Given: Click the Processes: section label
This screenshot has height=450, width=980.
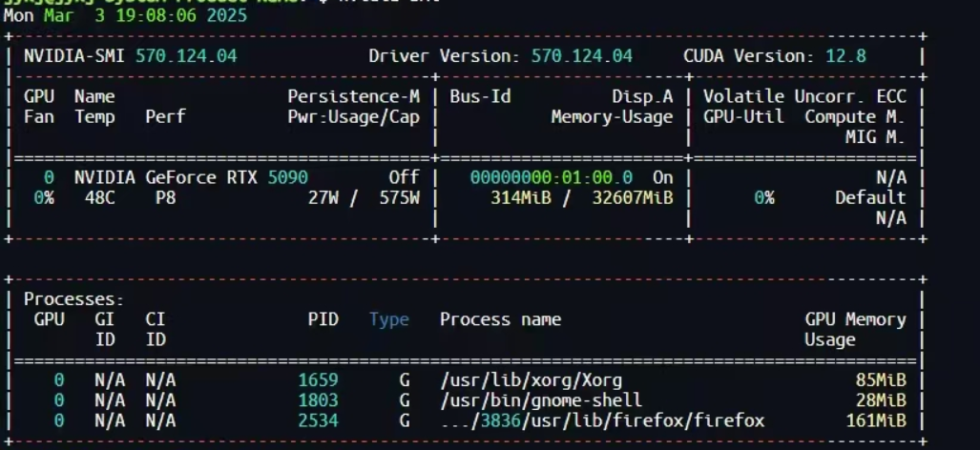Looking at the screenshot, I should click(74, 299).
